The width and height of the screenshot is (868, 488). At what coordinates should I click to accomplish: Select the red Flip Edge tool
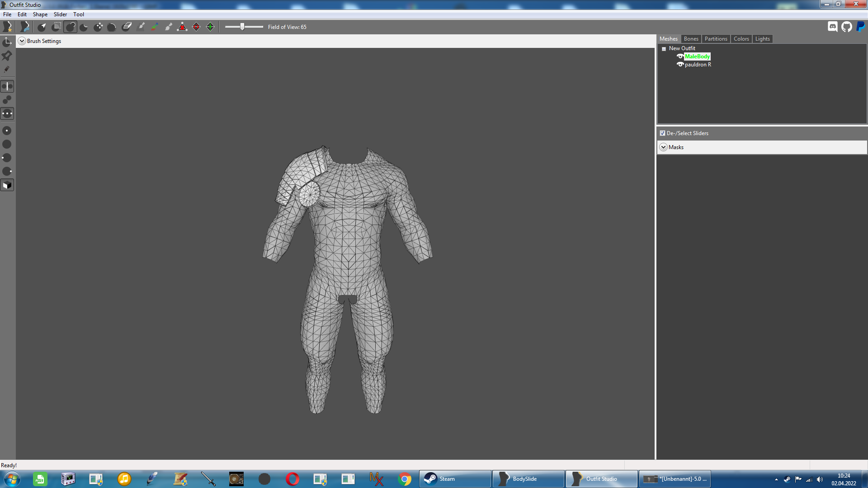(x=196, y=27)
